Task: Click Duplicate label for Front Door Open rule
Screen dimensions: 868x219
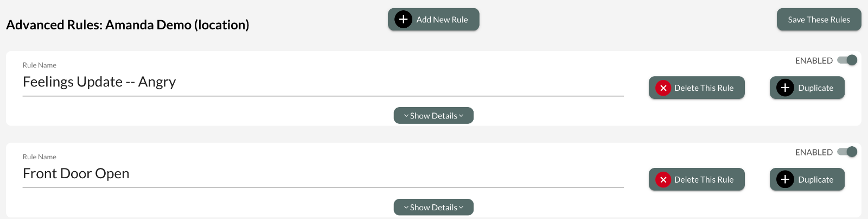Action: click(815, 180)
